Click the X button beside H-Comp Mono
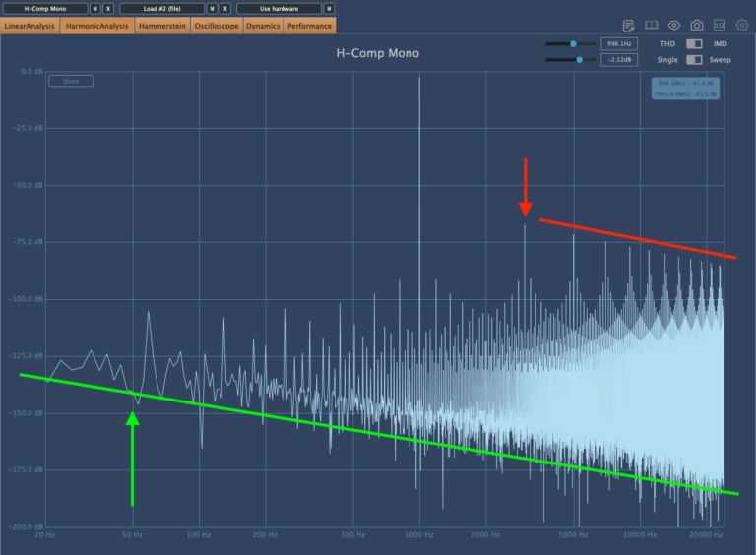 coord(108,8)
